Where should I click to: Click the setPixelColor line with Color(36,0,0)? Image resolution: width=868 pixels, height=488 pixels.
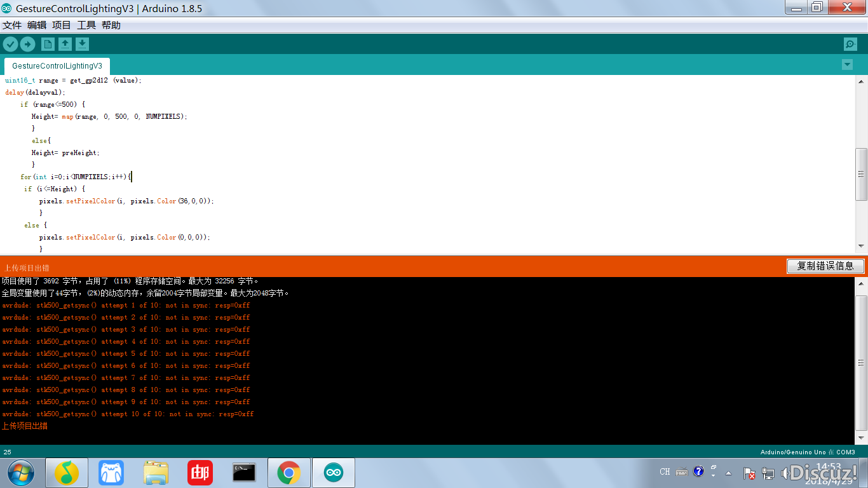tap(126, 201)
